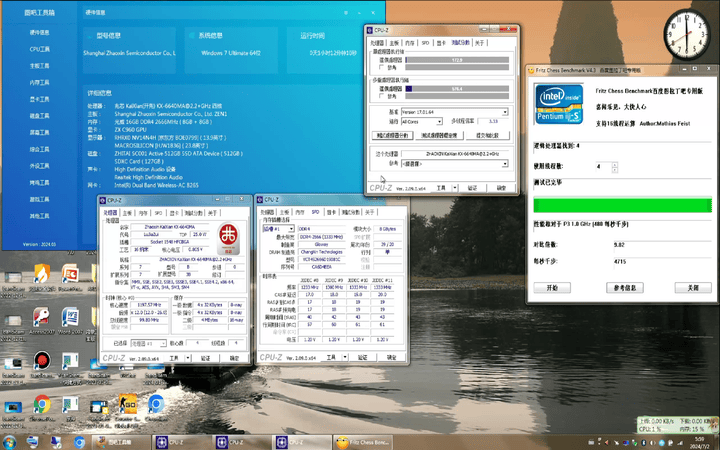720x450 pixels.
Task: Click 开始 button in Fritz Chess Benchmark
Action: coord(552,288)
